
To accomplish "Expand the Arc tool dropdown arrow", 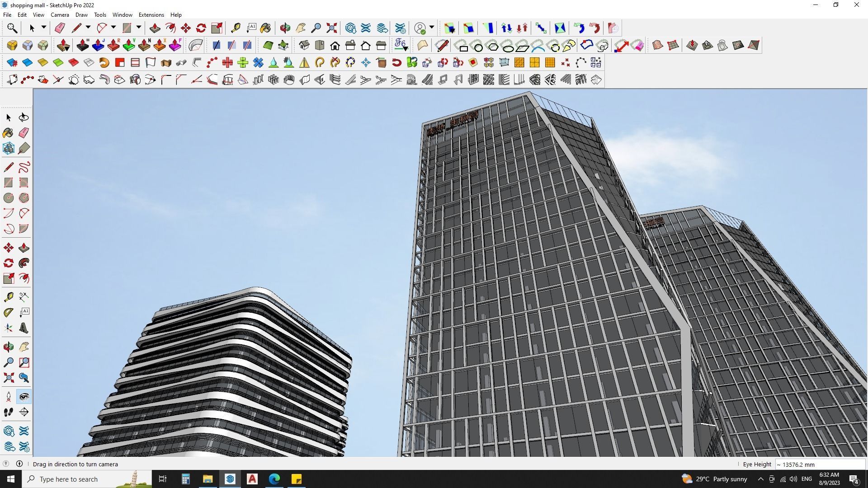I will (x=113, y=28).
